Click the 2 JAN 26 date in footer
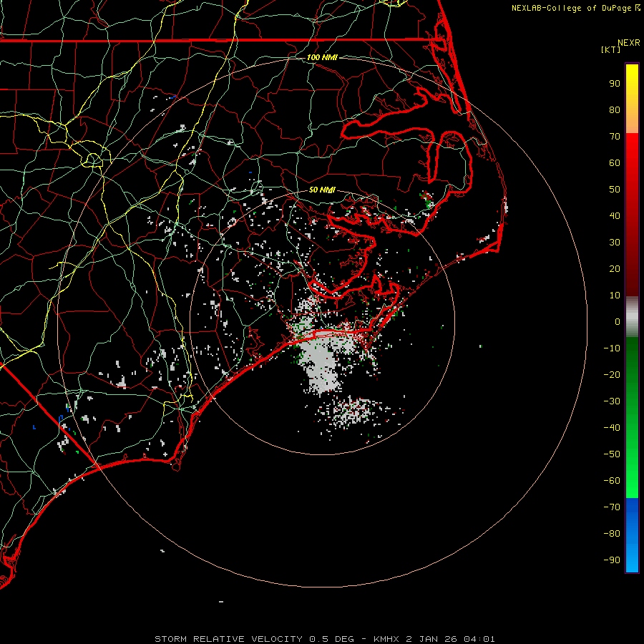This screenshot has width=644, height=644. (x=432, y=639)
